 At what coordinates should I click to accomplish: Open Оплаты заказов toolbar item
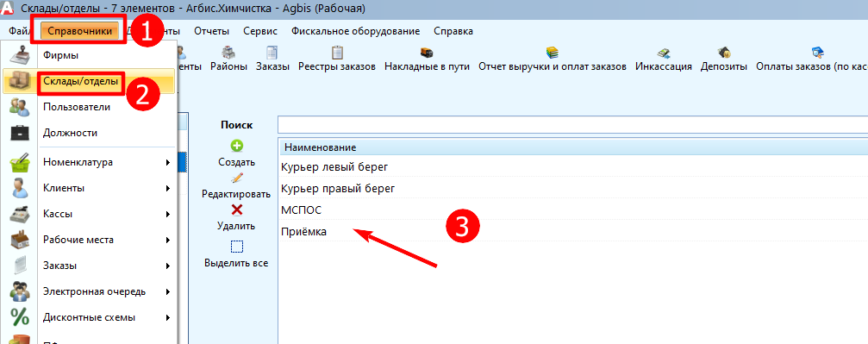coord(811,59)
